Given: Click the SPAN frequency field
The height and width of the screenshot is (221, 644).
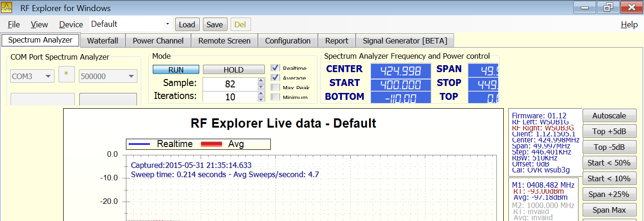Looking at the screenshot, I should 483,70.
